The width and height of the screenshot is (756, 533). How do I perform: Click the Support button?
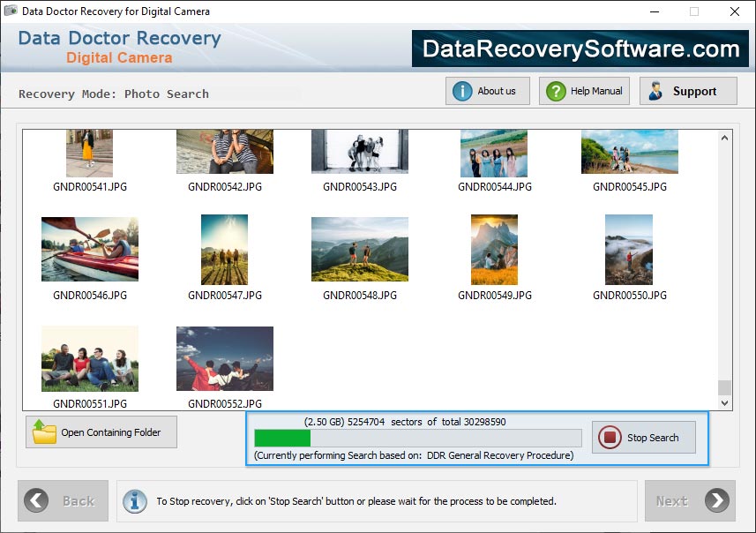(x=688, y=90)
